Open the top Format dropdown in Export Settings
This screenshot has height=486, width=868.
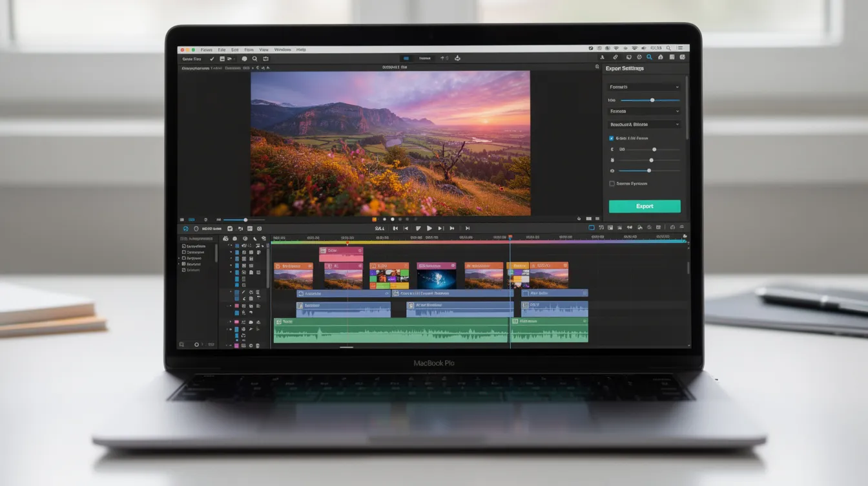click(644, 87)
